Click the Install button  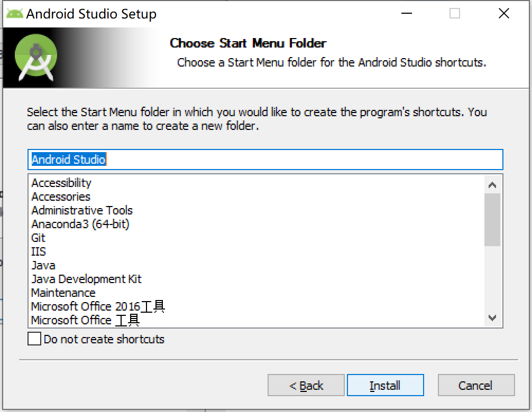pos(385,386)
